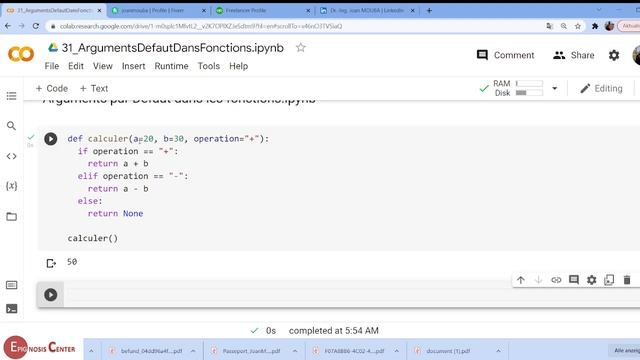Add a new Code cell
Image resolution: width=640 pixels, height=360 pixels.
pos(51,89)
